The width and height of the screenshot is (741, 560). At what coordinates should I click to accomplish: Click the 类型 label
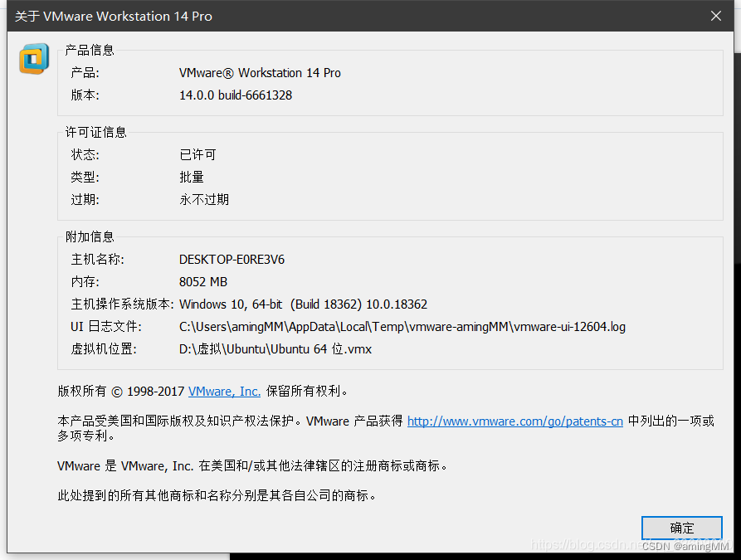tap(85, 178)
